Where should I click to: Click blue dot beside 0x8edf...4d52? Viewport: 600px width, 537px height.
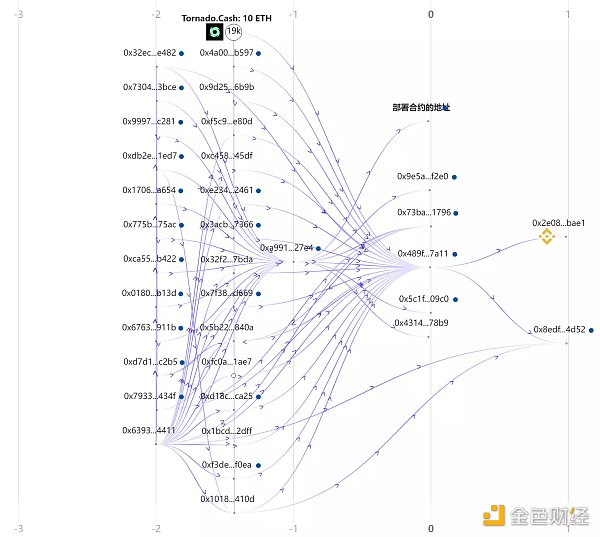pyautogui.click(x=591, y=330)
